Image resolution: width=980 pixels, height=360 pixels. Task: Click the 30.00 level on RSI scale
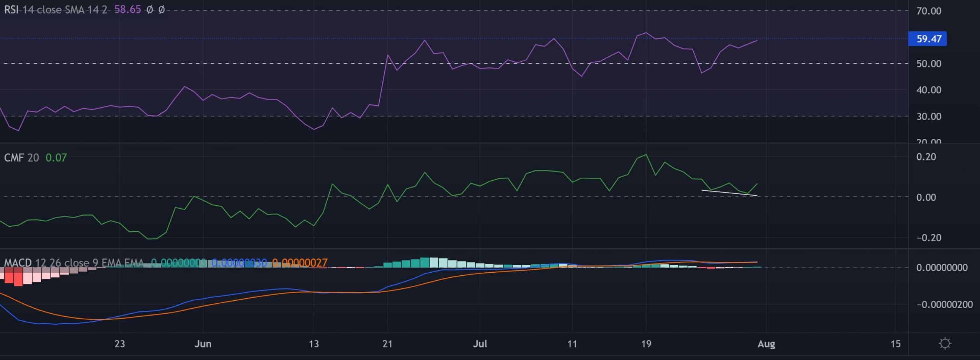point(929,116)
